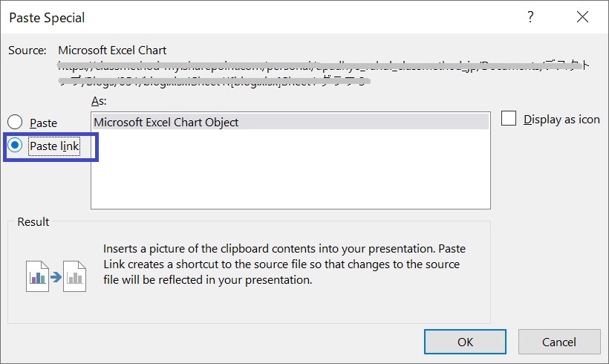Click the Paste text label
Viewport: 609px width, 364px height.
tap(44, 123)
